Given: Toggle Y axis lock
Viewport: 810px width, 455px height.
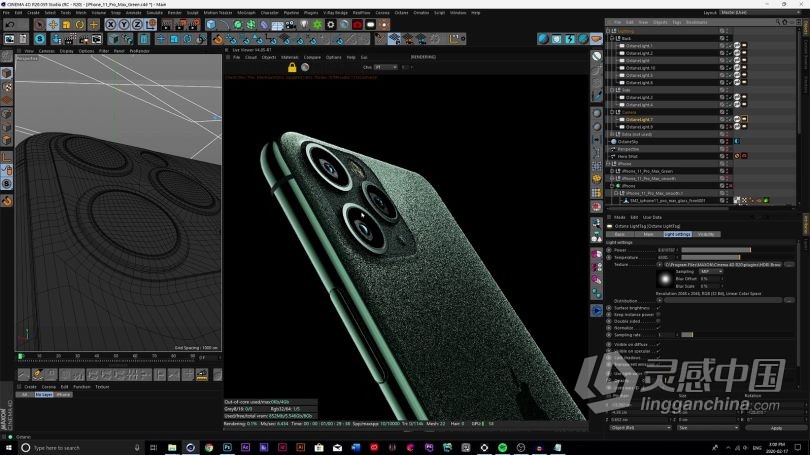Looking at the screenshot, I should pyautogui.click(x=123, y=24).
